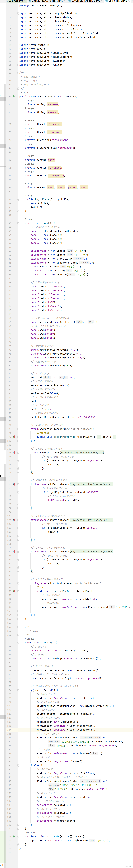Screen dimensions: 133x868
Task: Fold the if block at line 174
Action: click(x=18, y=690)
